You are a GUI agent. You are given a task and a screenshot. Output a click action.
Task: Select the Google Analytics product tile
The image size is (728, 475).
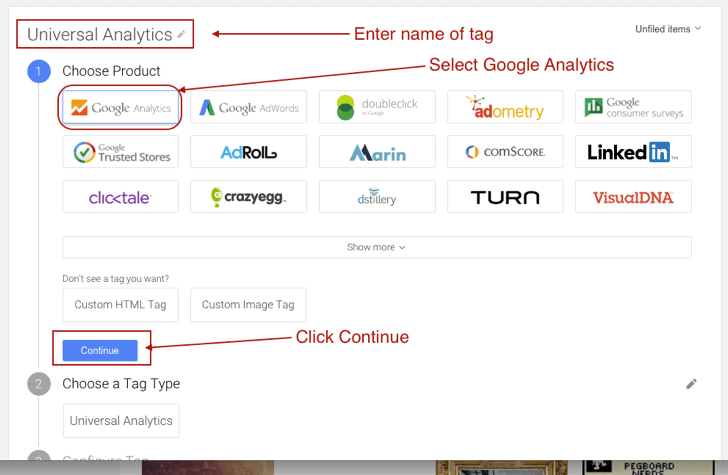[x=121, y=107]
